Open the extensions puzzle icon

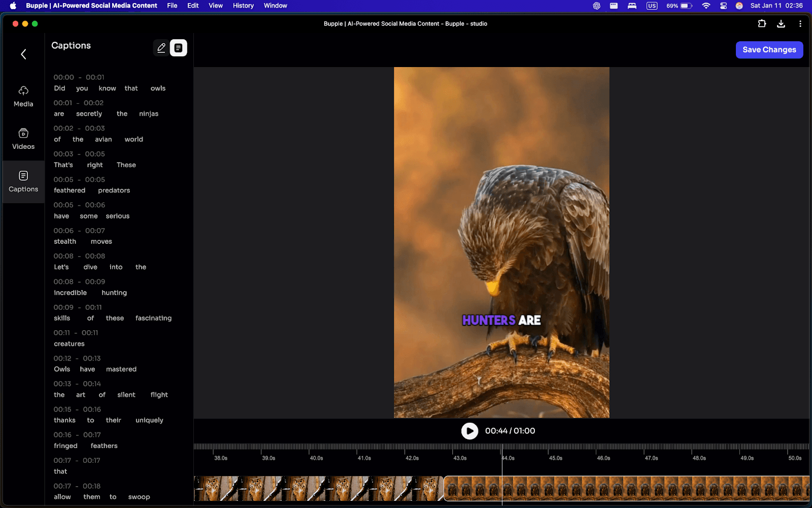click(762, 24)
